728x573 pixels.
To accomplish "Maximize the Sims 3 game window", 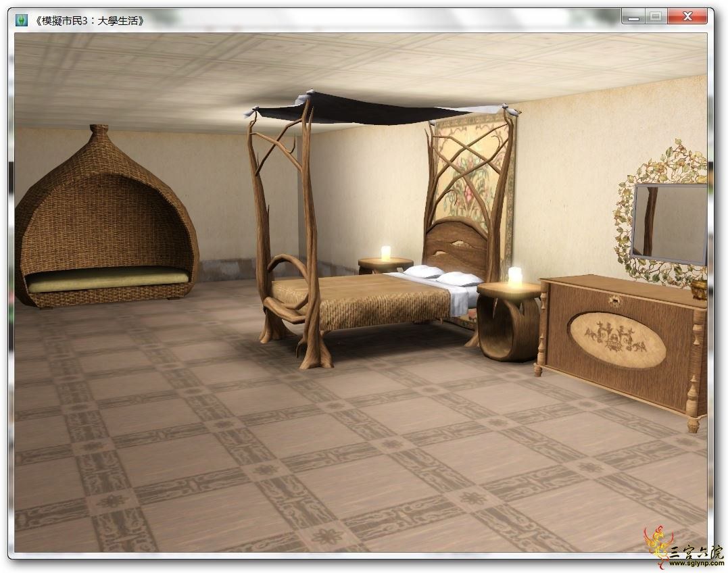I will coord(656,17).
